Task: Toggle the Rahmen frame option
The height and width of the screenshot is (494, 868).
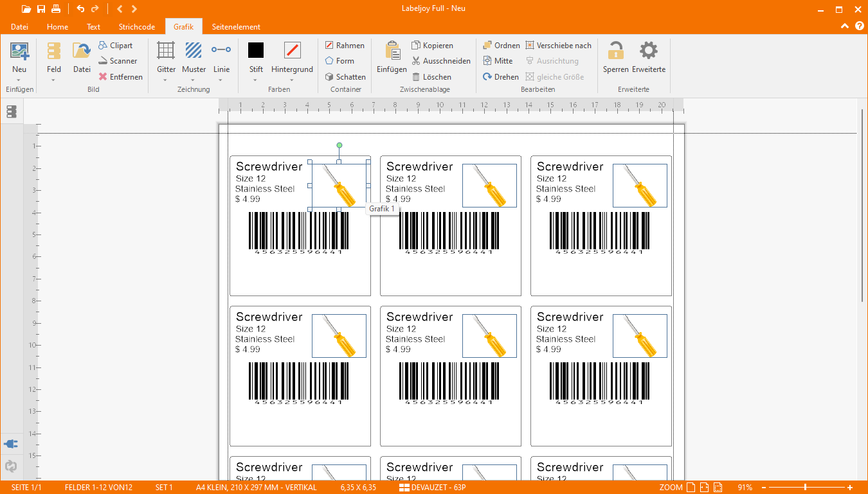Action: pos(344,46)
